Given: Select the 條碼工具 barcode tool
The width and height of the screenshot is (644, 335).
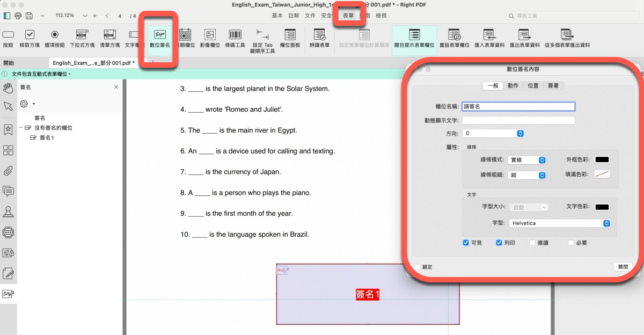Looking at the screenshot, I should [x=235, y=39].
